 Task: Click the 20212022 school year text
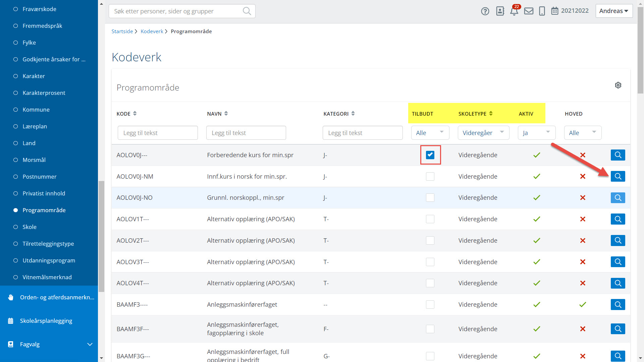(575, 11)
